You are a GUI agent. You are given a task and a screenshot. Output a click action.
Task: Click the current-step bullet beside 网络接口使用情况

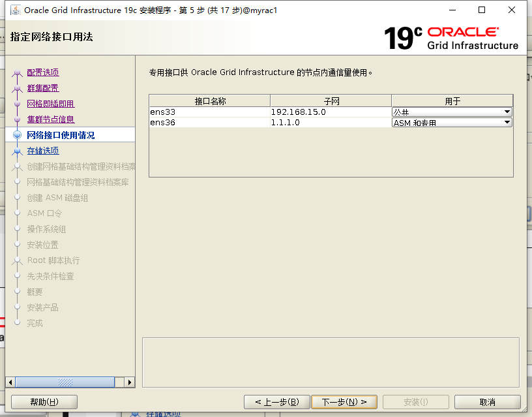[18, 135]
